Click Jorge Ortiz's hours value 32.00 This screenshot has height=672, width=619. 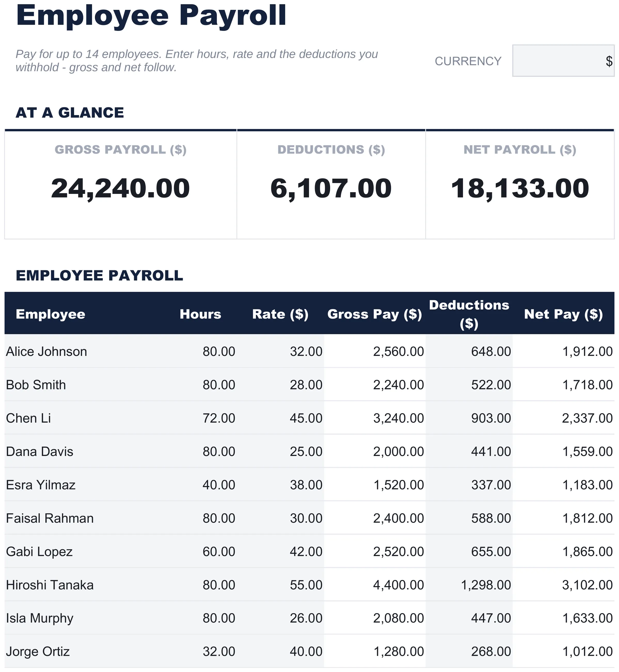tap(219, 652)
